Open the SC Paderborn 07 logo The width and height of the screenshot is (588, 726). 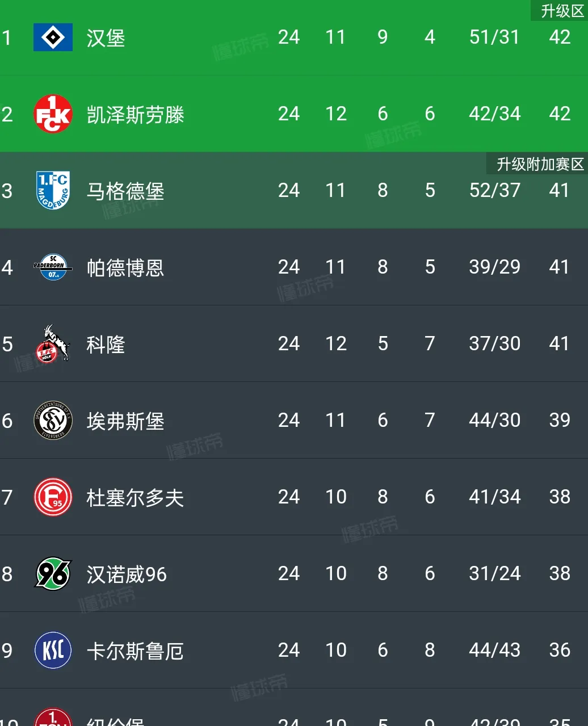tap(53, 267)
